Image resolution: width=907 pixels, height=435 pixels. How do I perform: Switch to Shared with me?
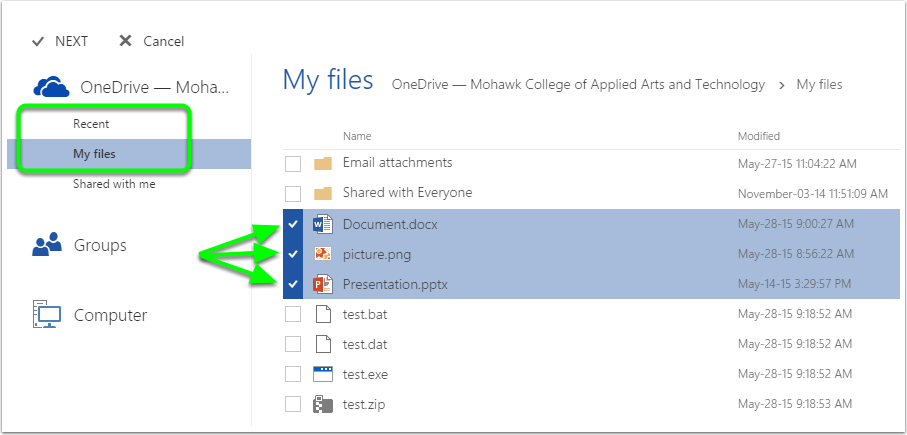(113, 184)
